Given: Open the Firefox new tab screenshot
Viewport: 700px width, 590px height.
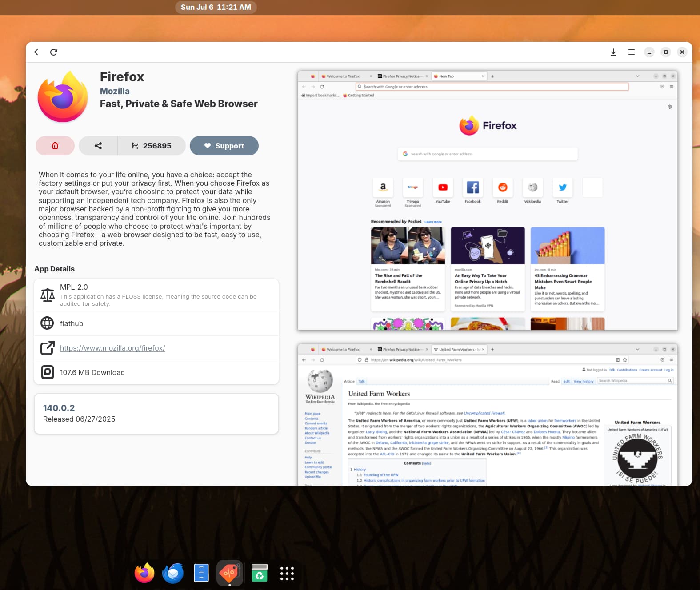Looking at the screenshot, I should 488,200.
